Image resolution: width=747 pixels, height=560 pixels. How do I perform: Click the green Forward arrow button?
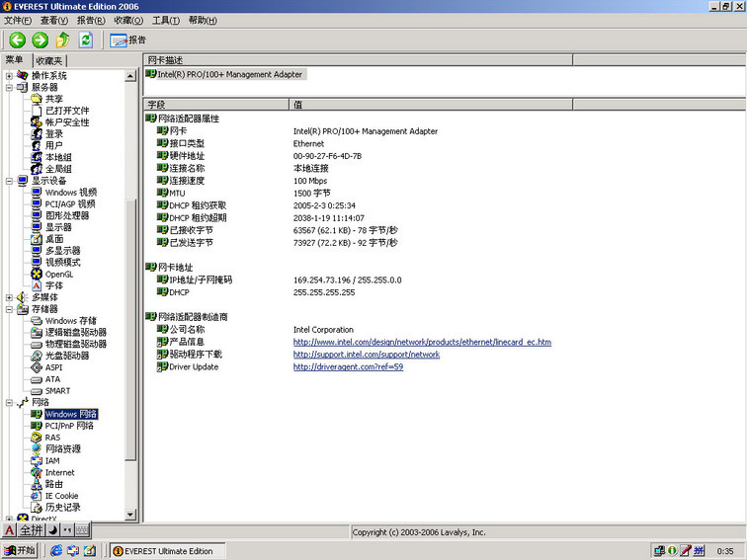click(x=40, y=40)
